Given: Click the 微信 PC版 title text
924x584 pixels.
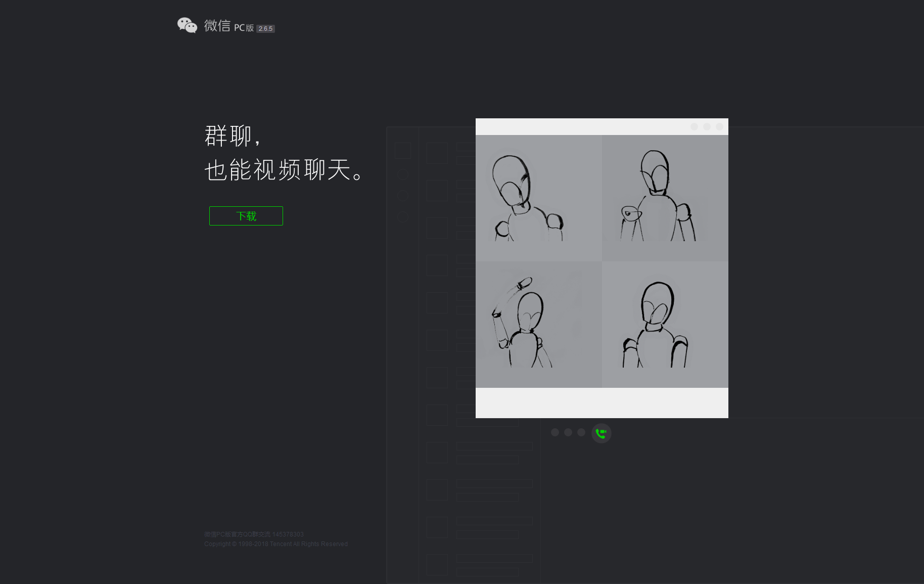Looking at the screenshot, I should [x=227, y=27].
